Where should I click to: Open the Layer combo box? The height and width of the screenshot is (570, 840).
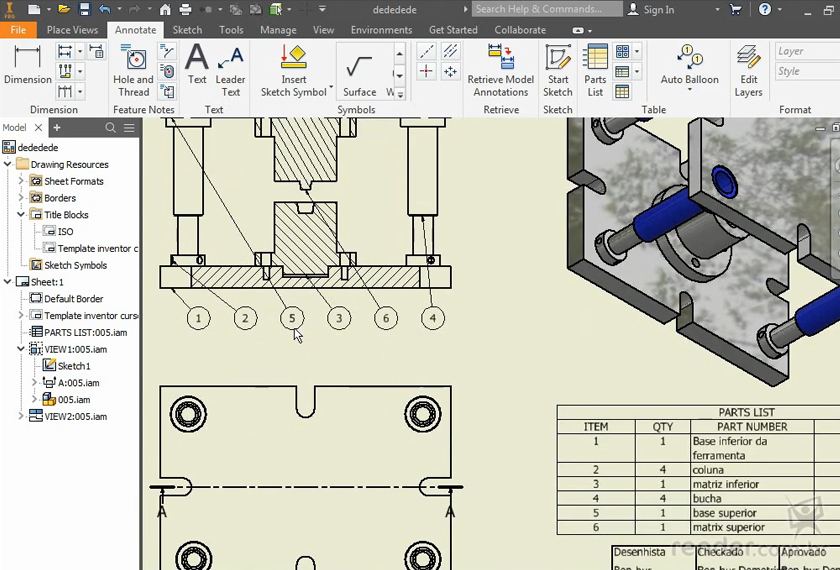pos(806,52)
